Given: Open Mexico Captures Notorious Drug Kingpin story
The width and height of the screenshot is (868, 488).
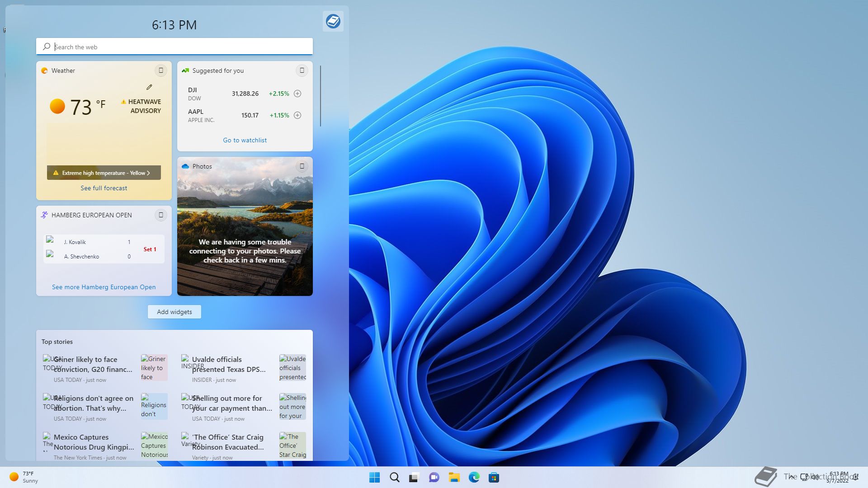Looking at the screenshot, I should pyautogui.click(x=94, y=442).
